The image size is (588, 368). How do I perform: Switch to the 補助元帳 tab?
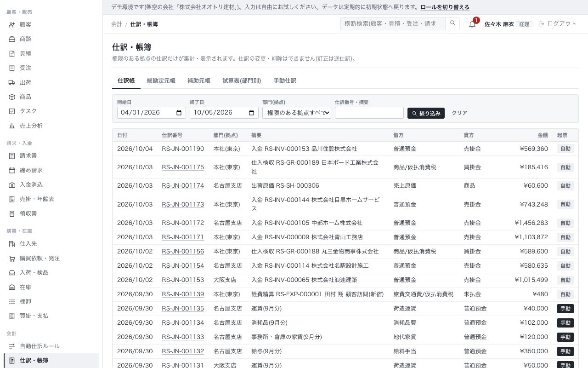coord(199,81)
